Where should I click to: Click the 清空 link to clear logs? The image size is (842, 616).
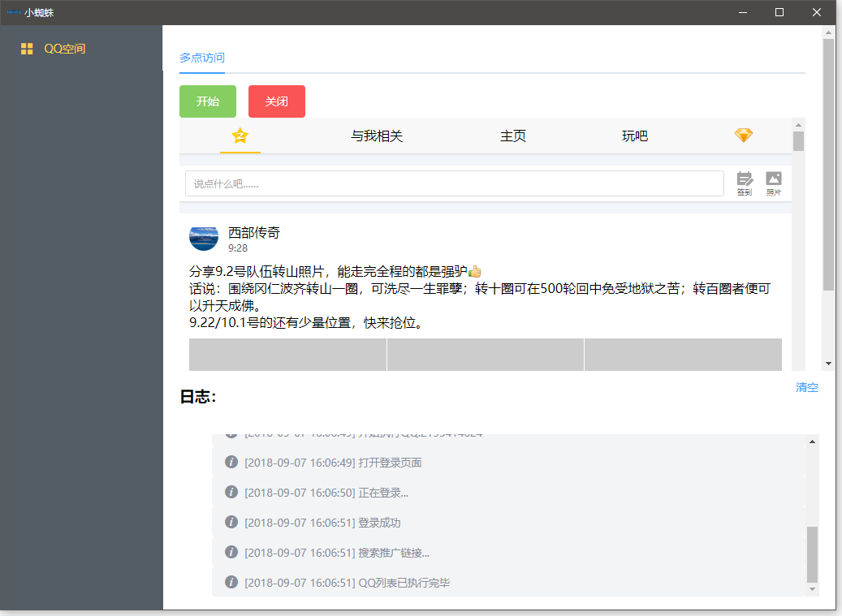coord(807,387)
